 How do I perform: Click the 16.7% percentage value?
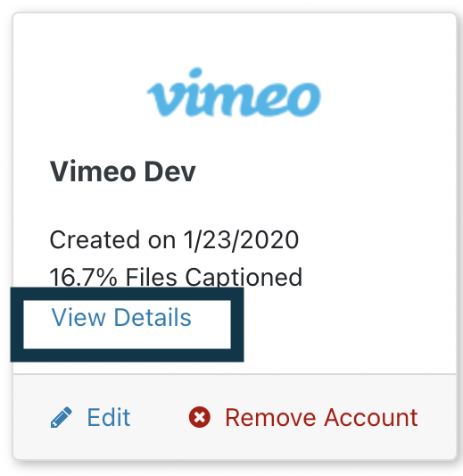83,277
